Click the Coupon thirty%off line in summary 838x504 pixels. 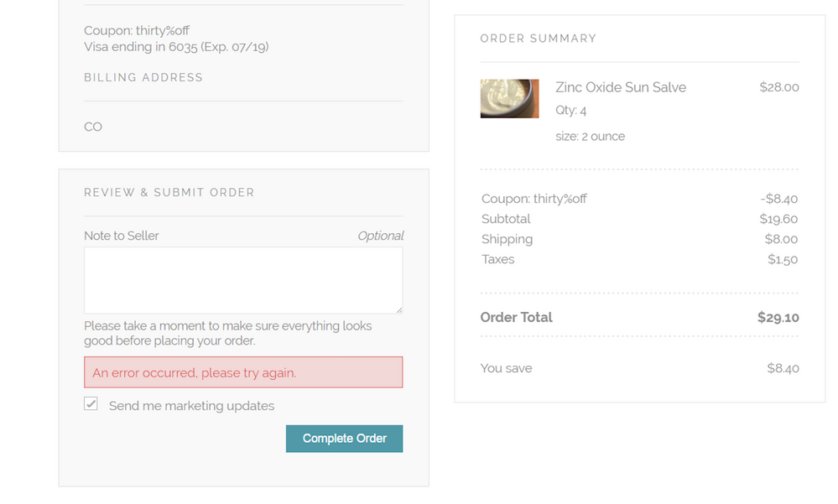(534, 199)
